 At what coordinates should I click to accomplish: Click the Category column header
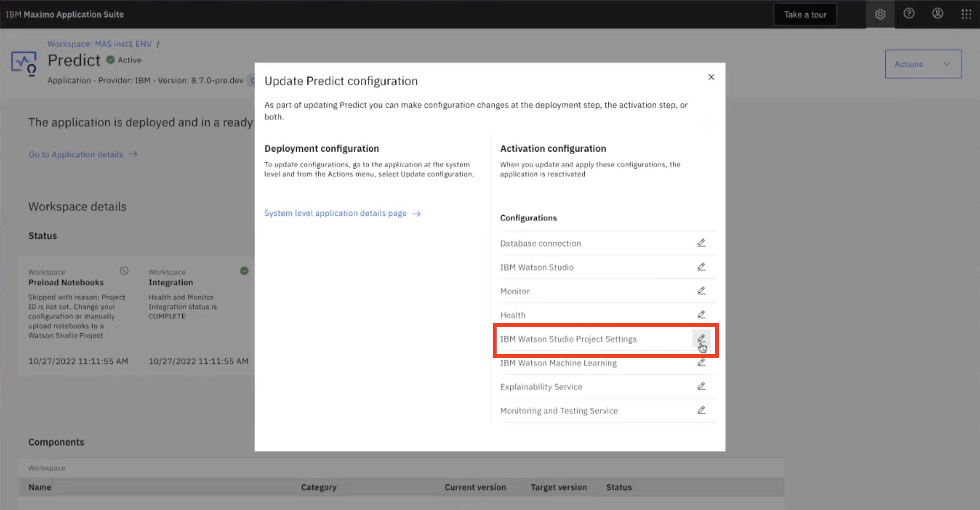tap(319, 487)
